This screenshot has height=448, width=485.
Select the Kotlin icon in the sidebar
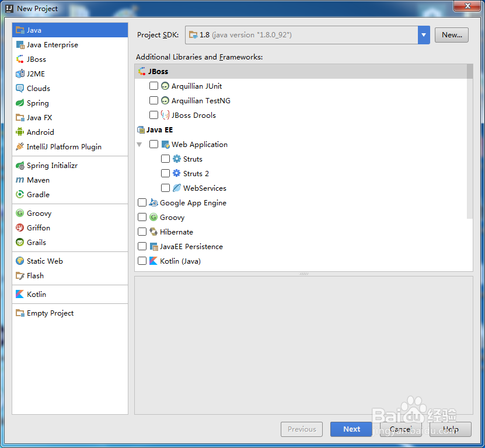(20, 294)
